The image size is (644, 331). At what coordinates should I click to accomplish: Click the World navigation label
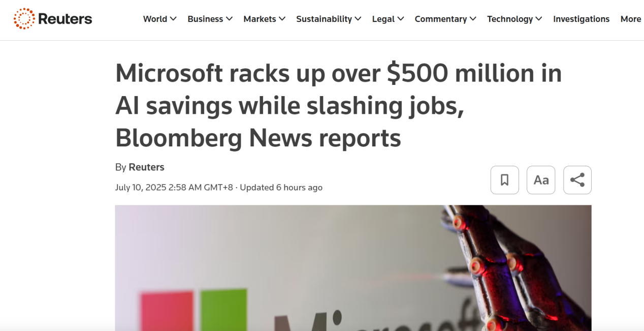click(x=155, y=19)
